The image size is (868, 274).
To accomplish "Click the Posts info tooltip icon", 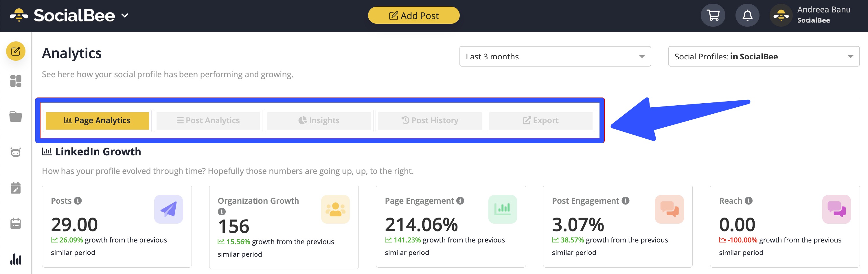I will coord(78,200).
